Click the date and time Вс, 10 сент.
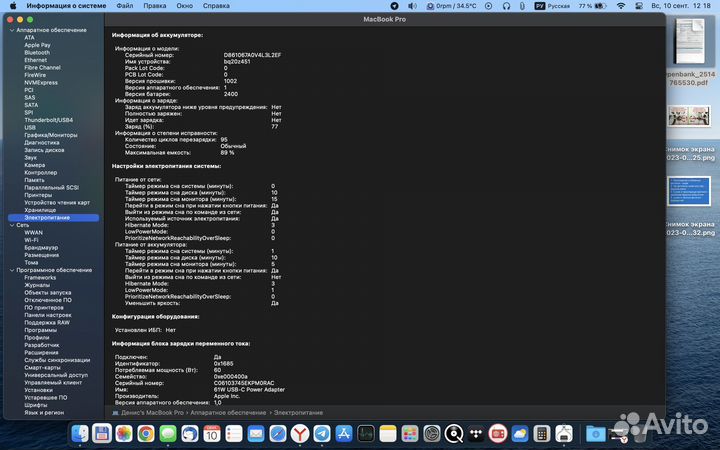This screenshot has width=720, height=450. [x=681, y=6]
